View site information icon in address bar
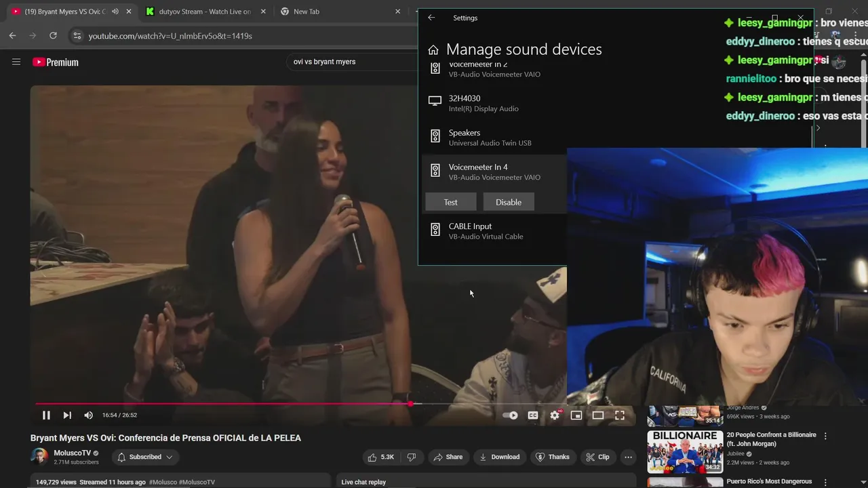Screen dimensions: 868x488 coord(77,35)
